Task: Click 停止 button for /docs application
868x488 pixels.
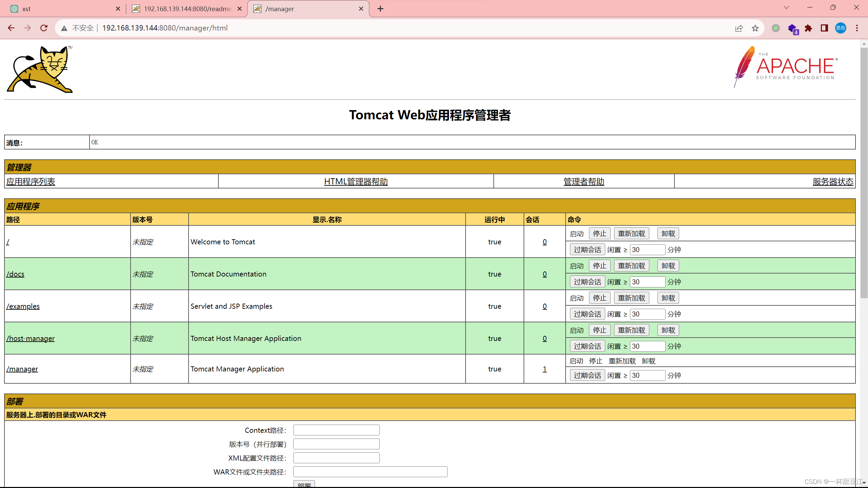Action: click(599, 266)
